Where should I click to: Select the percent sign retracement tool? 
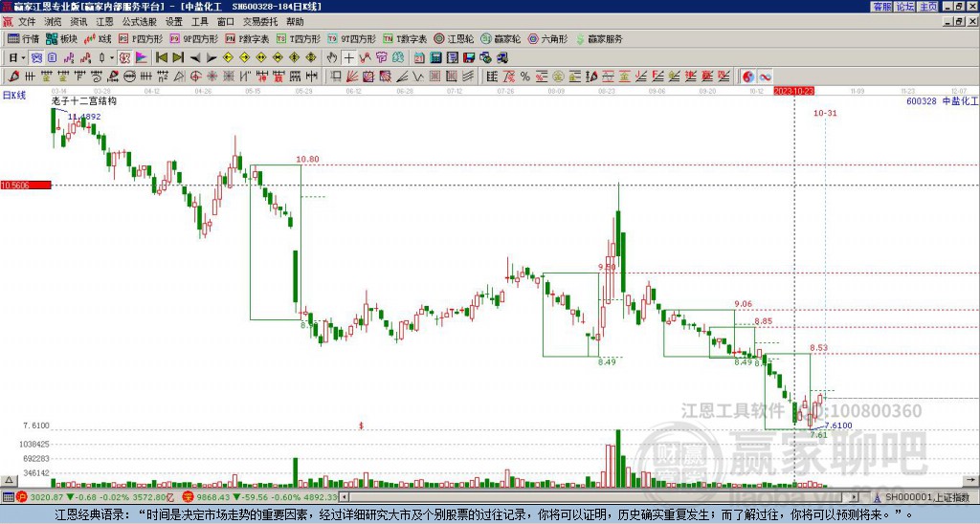coord(525,76)
